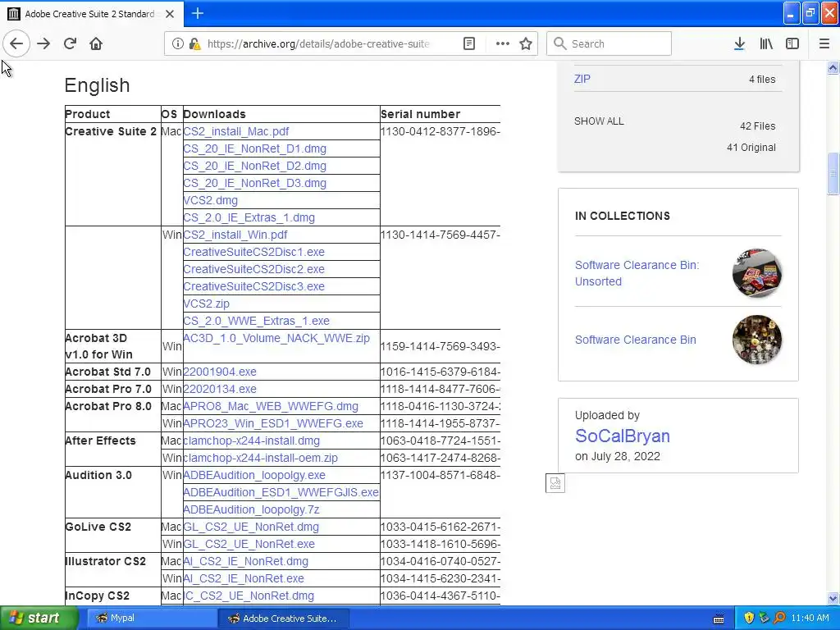Image resolution: width=840 pixels, height=630 pixels.
Task: Download ADBEAudition_loopolgy.7z
Action: [x=251, y=509]
